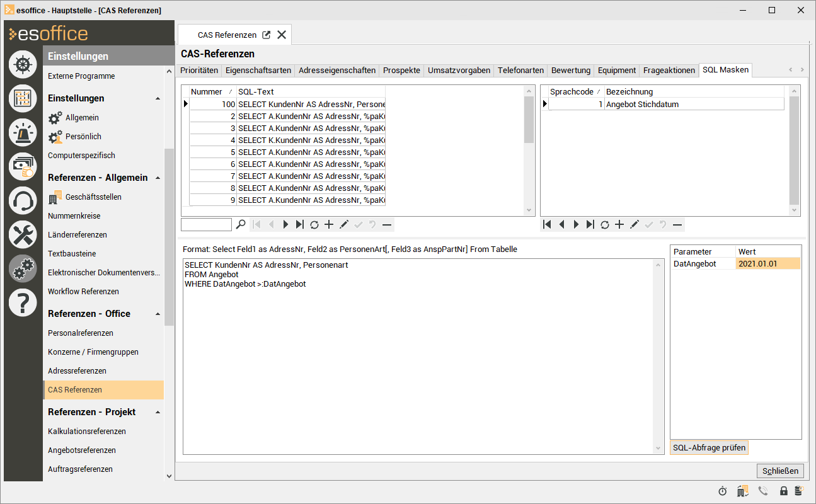
Task: Click the phone icon in status bar
Action: point(763,491)
